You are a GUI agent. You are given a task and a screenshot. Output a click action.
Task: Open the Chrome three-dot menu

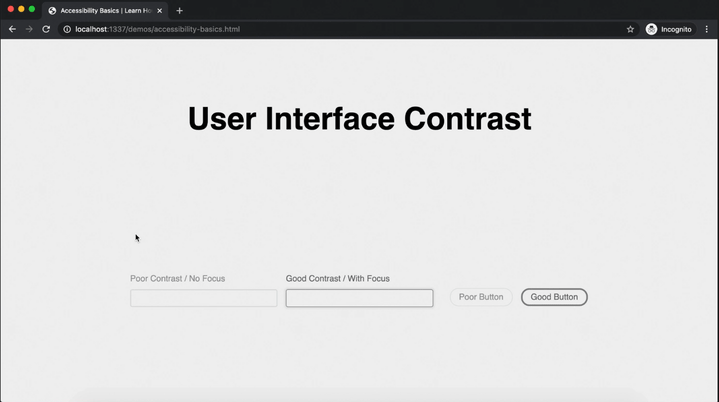click(706, 29)
